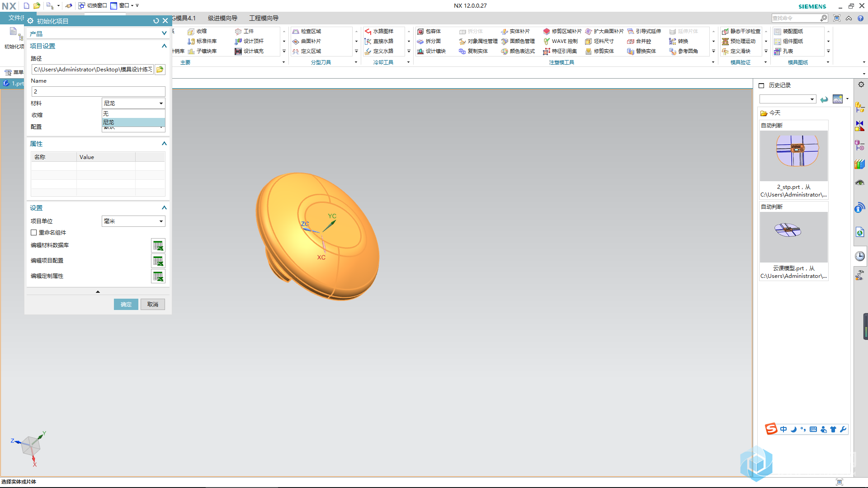
Task: Open the 合并腔 merge cavities tool
Action: click(639, 41)
